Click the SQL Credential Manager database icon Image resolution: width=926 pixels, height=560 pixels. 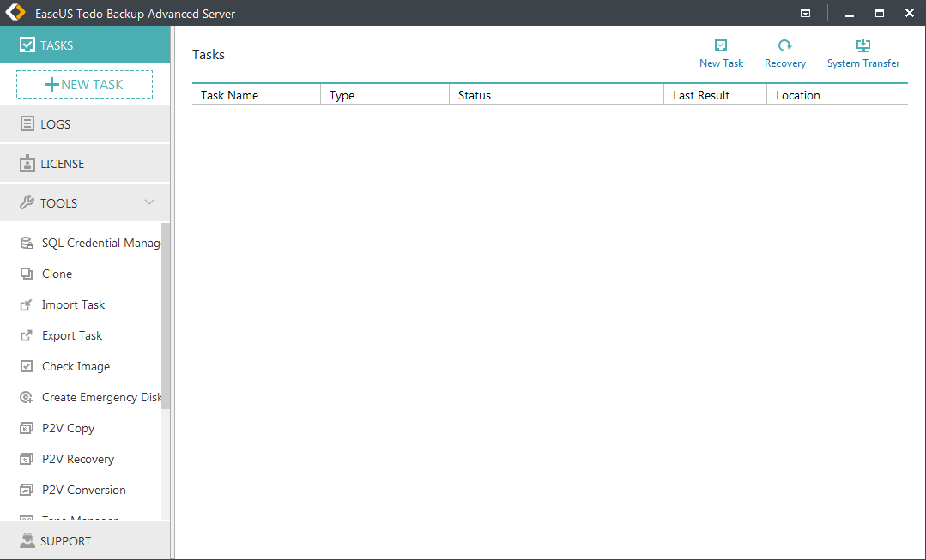[x=27, y=243]
